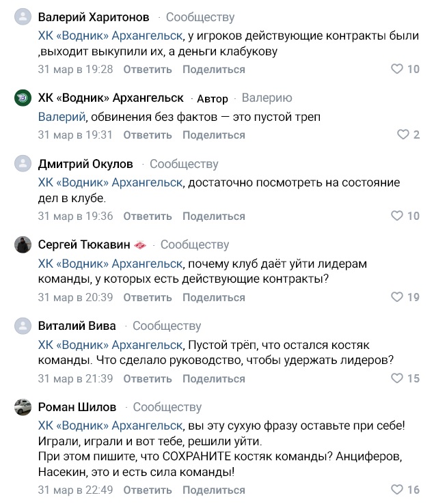This screenshot has height=504, width=434.
Task: Share Дмитрий Окулов's comment
Action: click(213, 216)
